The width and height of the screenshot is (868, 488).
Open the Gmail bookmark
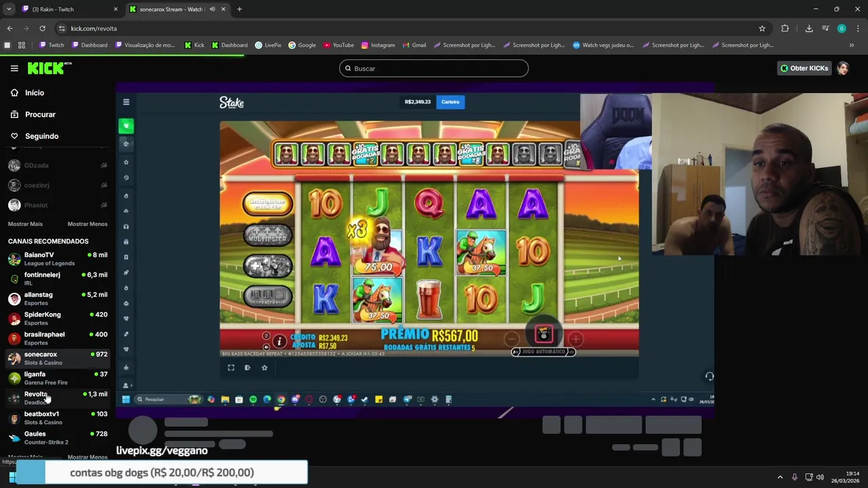point(414,45)
